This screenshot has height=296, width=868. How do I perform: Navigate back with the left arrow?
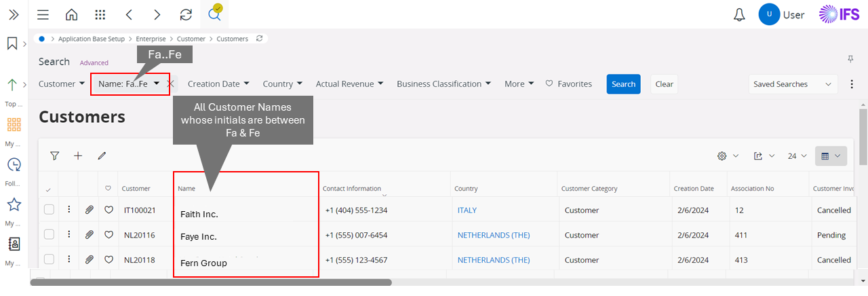129,14
